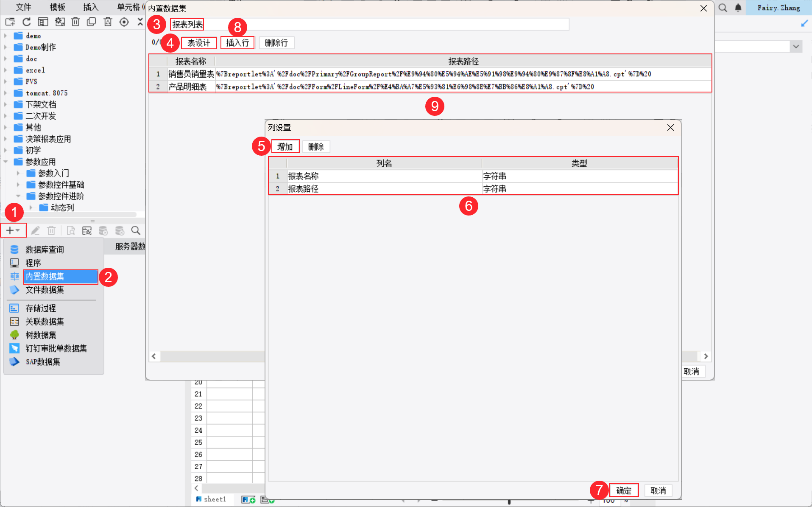This screenshot has height=507, width=812.
Task: Select the 报表路径 column name cell in 列设置
Action: [x=384, y=189]
